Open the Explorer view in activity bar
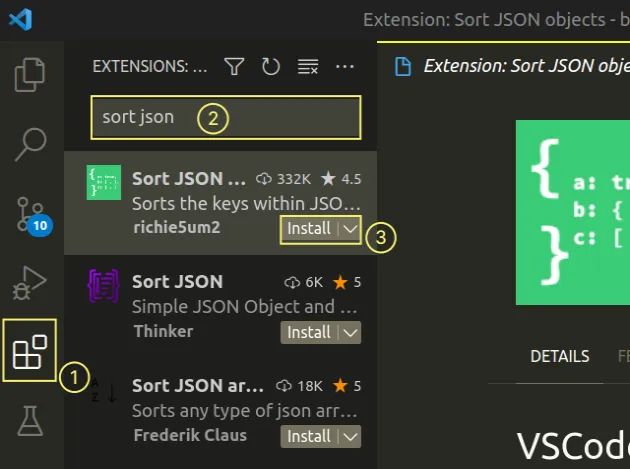This screenshot has height=469, width=630. pos(30,75)
